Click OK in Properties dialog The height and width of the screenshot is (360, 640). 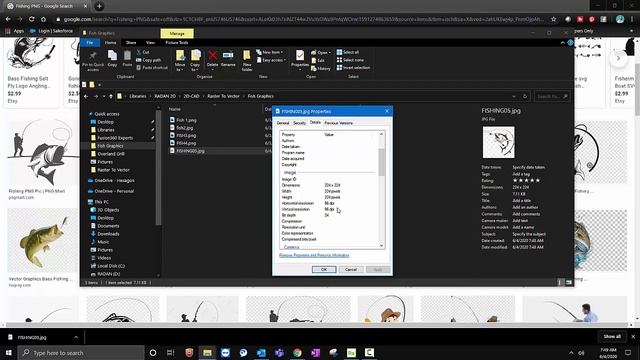pyautogui.click(x=324, y=269)
